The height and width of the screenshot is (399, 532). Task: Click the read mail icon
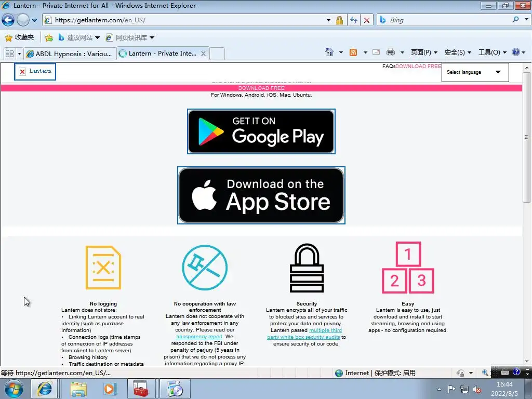(376, 52)
